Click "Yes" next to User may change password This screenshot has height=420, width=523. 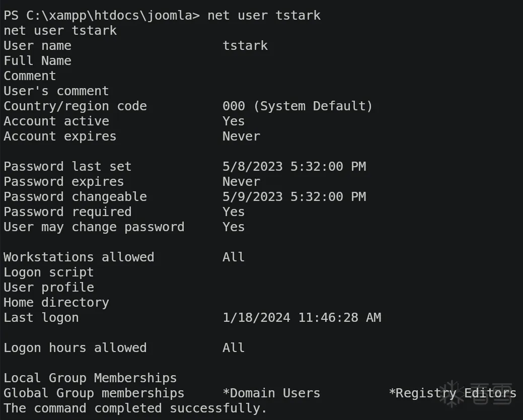(x=234, y=227)
